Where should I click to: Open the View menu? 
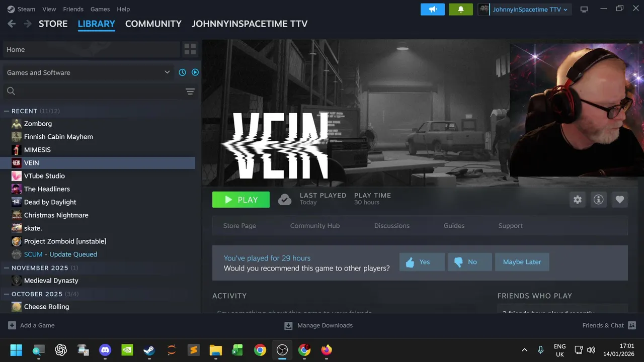[x=49, y=9]
